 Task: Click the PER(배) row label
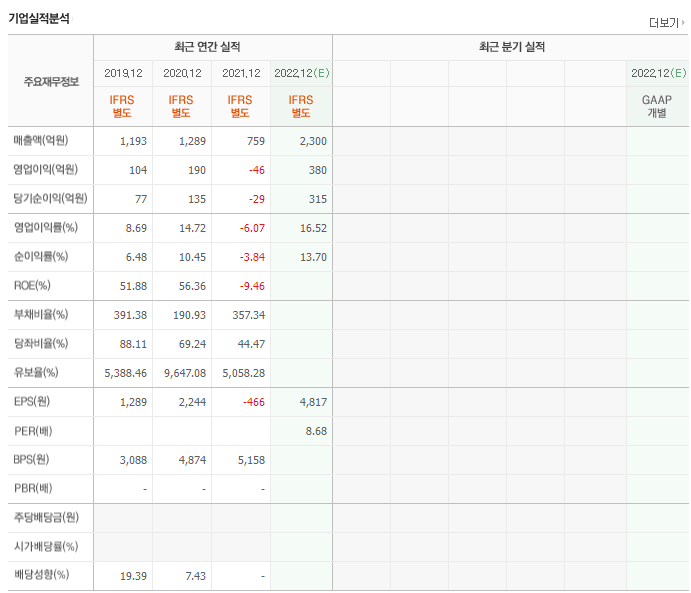coord(33,430)
